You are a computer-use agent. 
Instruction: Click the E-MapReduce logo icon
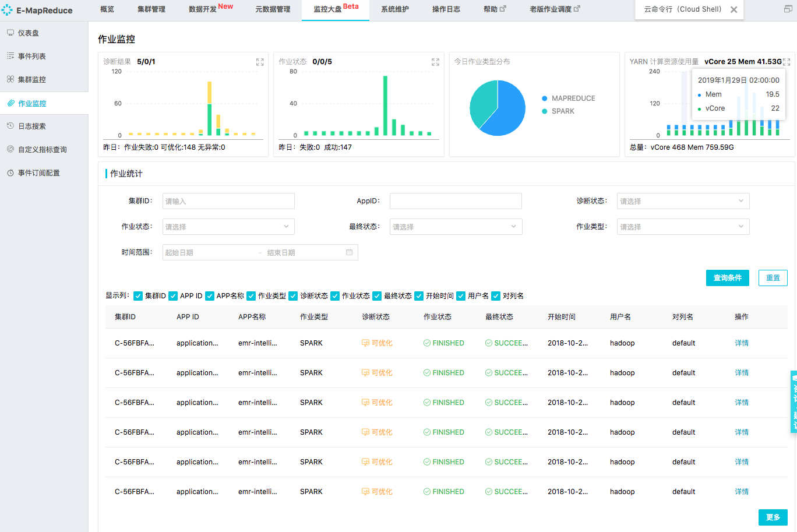click(x=7, y=10)
